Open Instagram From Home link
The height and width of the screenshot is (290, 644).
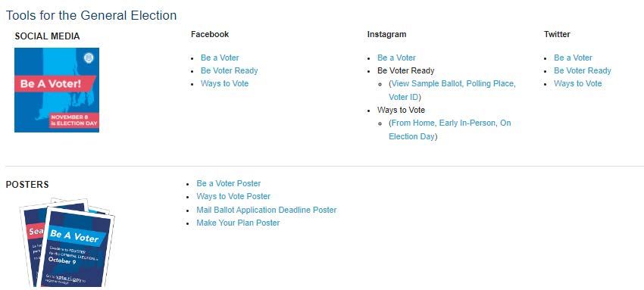click(413, 123)
